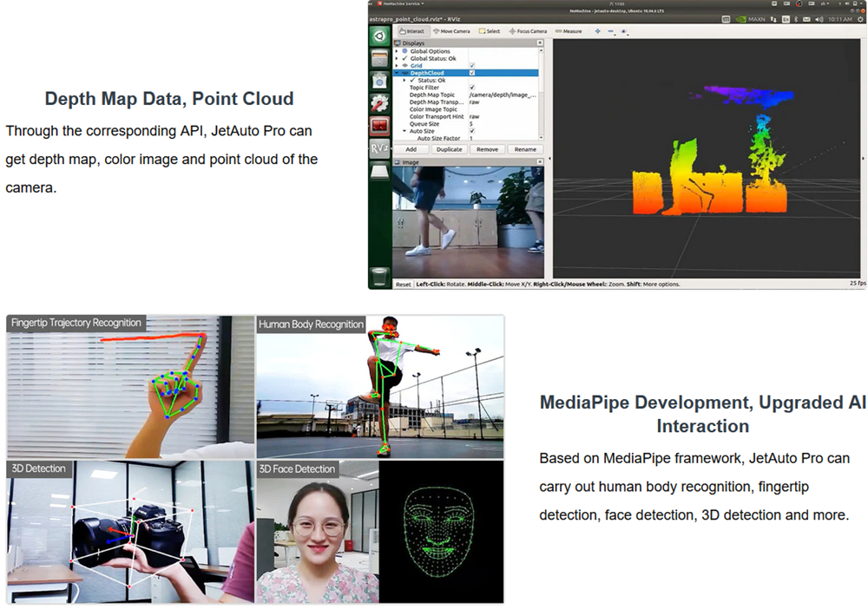Open the Ubuntu dash launcher icon
The image size is (868, 609).
click(x=378, y=36)
